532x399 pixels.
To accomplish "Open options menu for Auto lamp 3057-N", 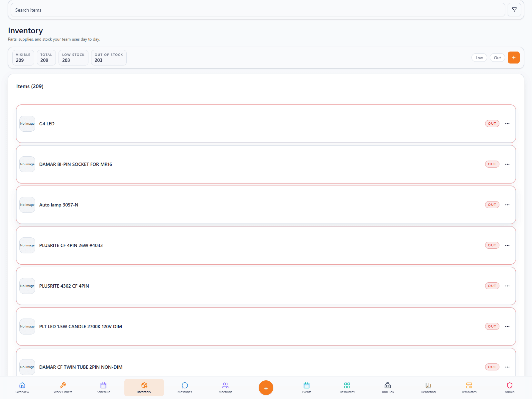I will pos(507,204).
